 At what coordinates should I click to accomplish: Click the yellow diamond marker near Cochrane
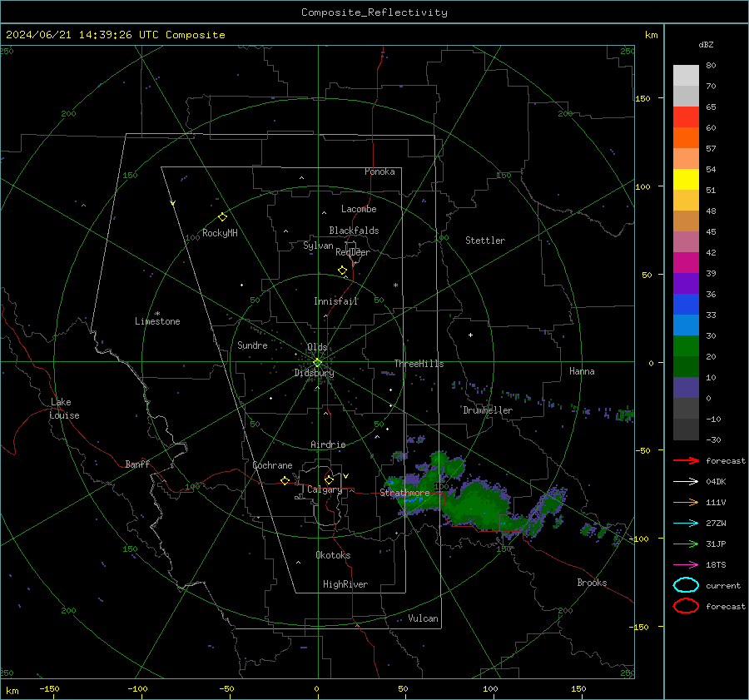pos(285,480)
